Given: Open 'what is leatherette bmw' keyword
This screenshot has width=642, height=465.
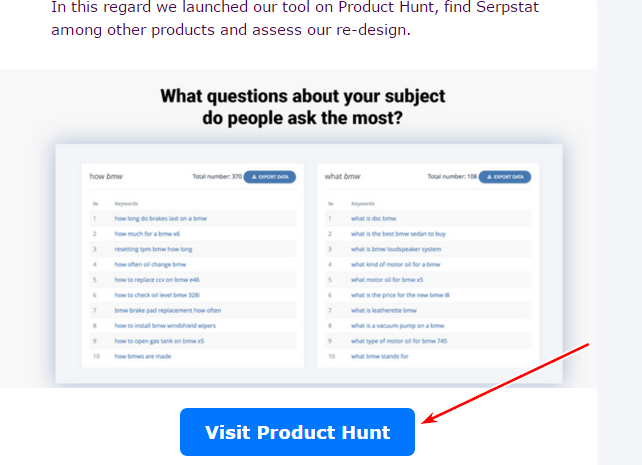Looking at the screenshot, I should (384, 310).
